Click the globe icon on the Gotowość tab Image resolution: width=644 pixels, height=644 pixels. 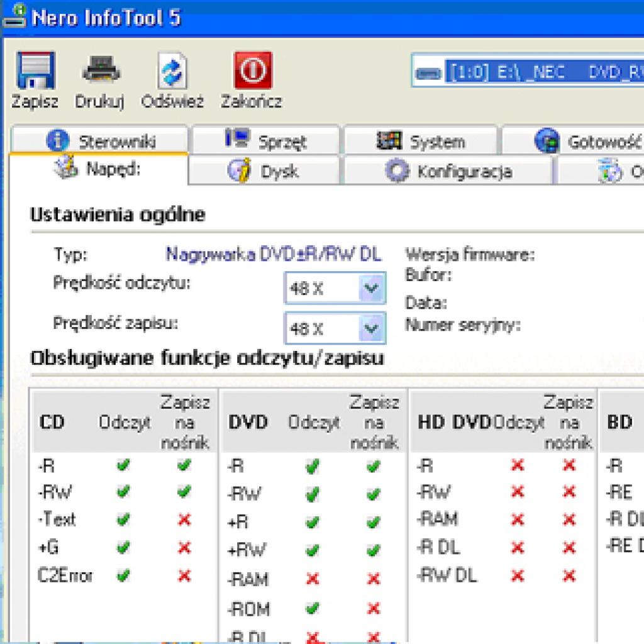(x=547, y=140)
